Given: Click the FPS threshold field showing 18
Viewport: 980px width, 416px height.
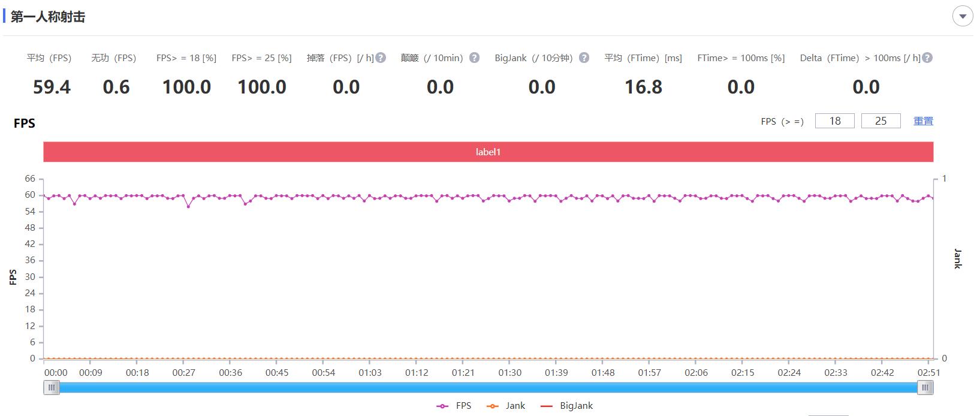Looking at the screenshot, I should pyautogui.click(x=835, y=121).
